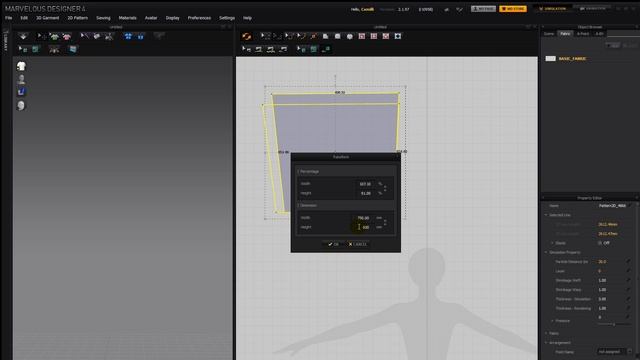Open the File menu
640x360 pixels.
(x=9, y=18)
